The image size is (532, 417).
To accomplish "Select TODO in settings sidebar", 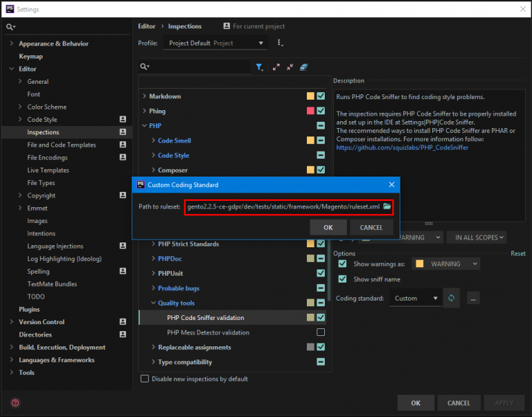I will tap(36, 296).
